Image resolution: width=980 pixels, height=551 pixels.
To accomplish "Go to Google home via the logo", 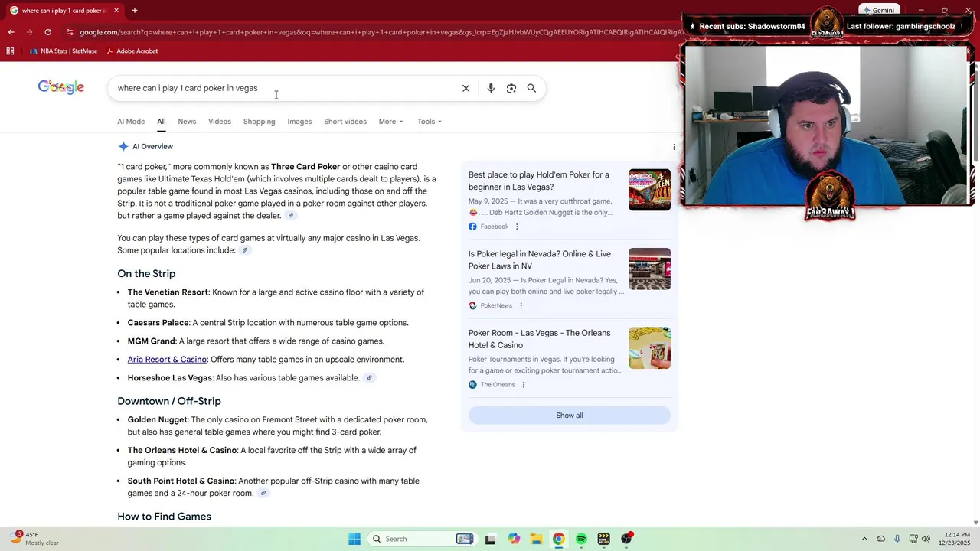I will click(x=61, y=87).
